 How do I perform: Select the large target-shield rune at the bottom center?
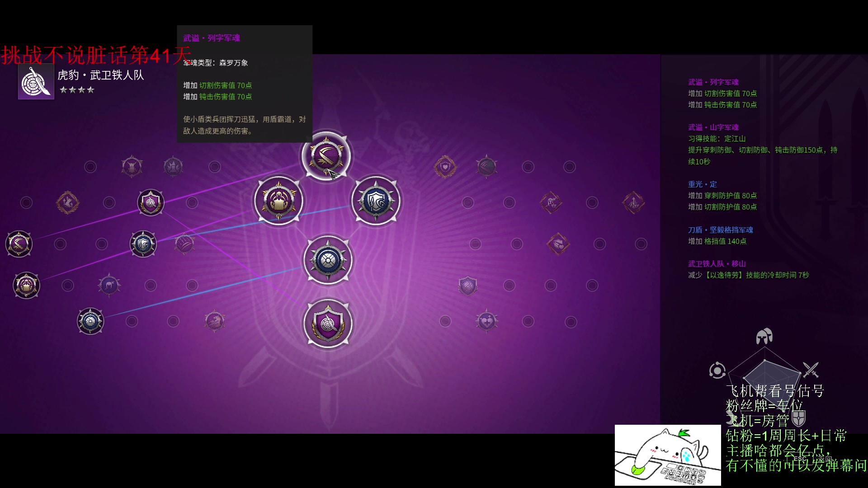coord(328,324)
